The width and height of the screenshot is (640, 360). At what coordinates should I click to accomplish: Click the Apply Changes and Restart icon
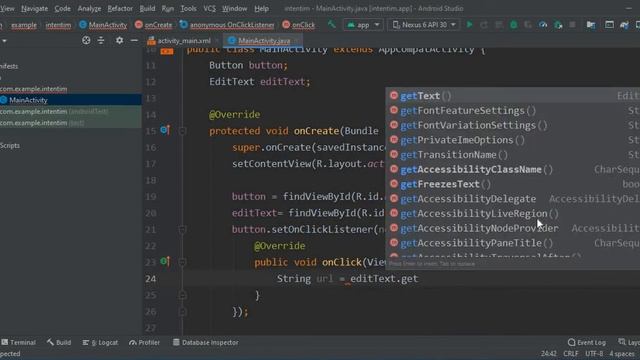point(484,25)
